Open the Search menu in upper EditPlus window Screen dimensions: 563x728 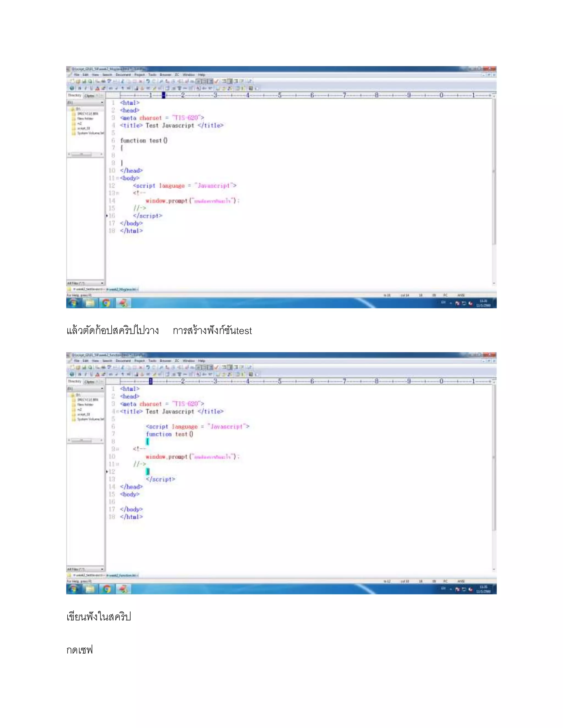107,75
